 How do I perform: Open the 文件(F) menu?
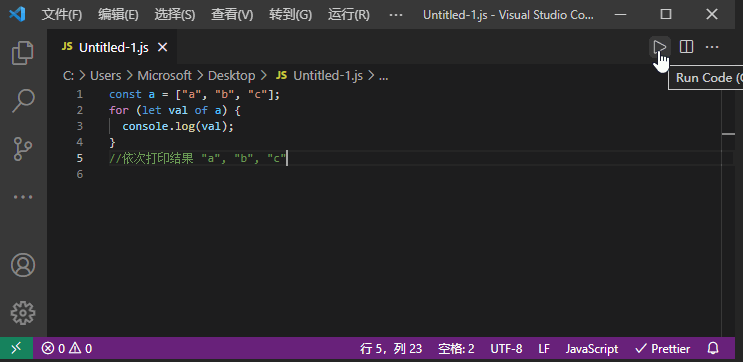pos(62,15)
